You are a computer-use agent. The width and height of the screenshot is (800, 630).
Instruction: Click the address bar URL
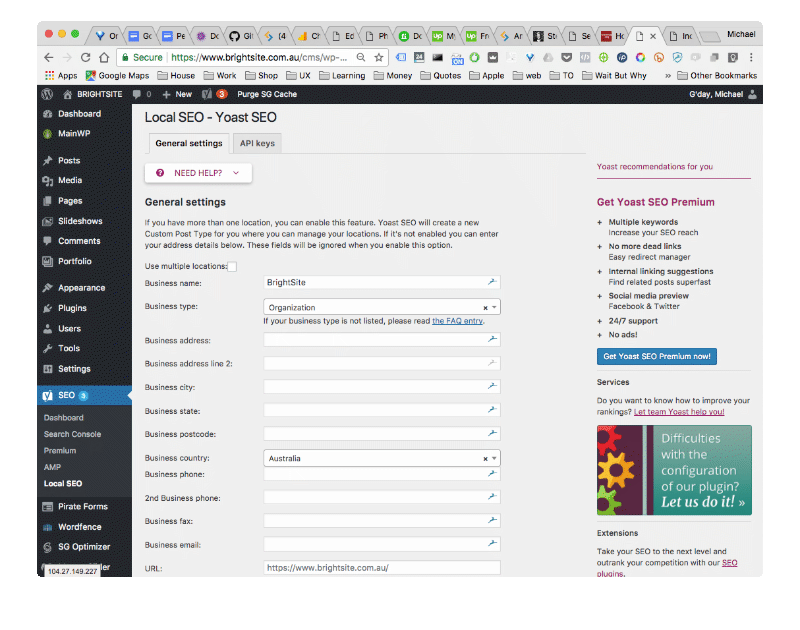point(259,58)
